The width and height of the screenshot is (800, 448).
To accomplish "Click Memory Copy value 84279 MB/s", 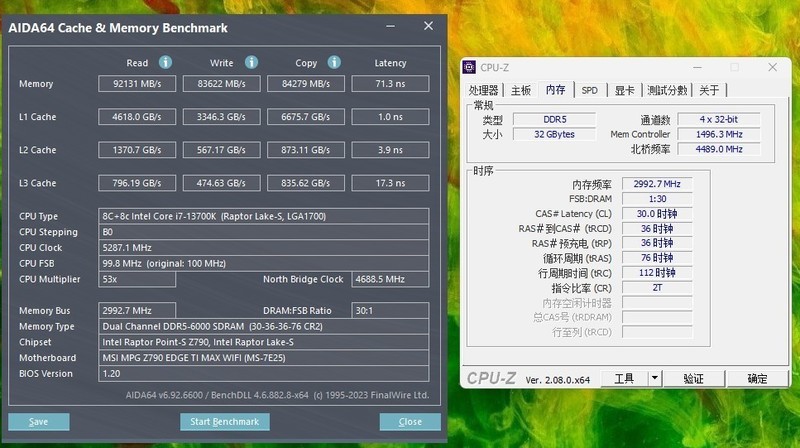I will point(306,84).
